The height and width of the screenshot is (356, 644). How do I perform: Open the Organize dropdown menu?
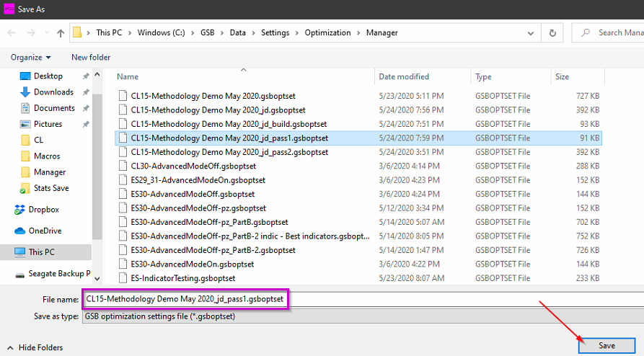31,57
